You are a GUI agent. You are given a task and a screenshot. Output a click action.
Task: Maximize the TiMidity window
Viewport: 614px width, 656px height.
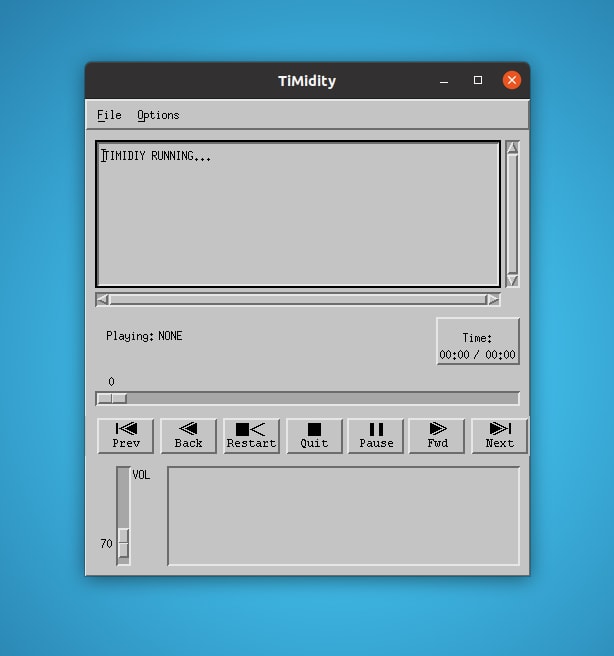tap(478, 80)
